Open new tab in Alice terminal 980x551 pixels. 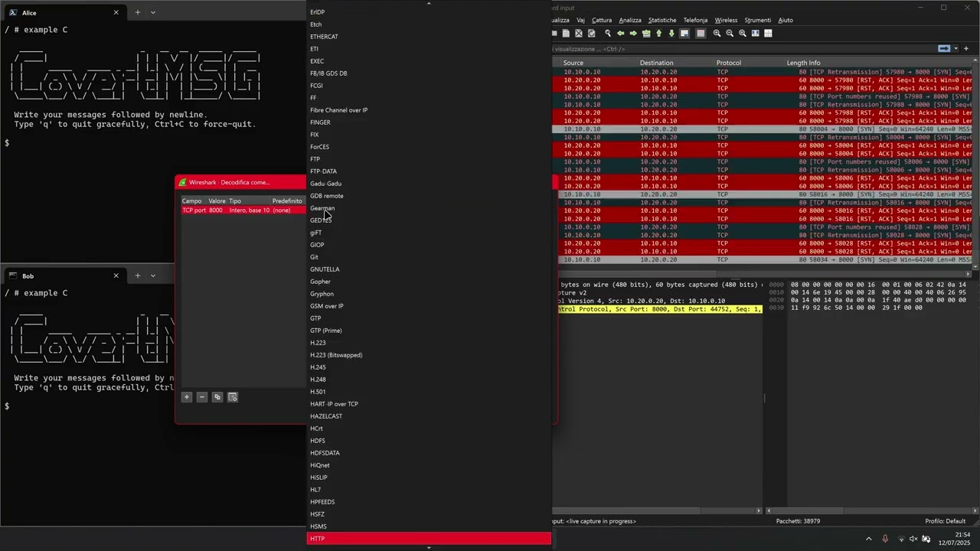(x=138, y=12)
